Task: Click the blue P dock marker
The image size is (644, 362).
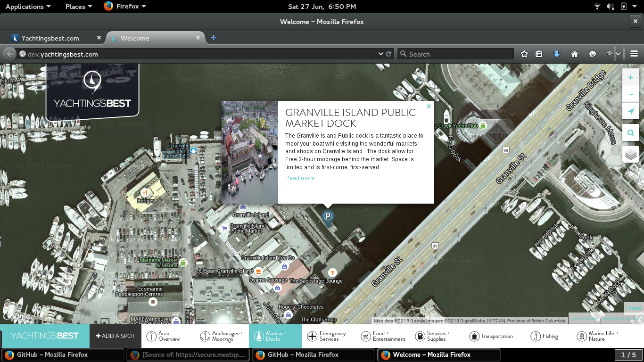Action: click(328, 216)
